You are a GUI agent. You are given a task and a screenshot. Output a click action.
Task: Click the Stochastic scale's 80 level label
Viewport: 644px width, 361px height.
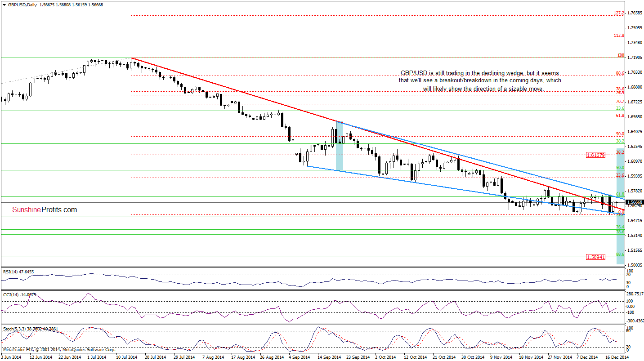click(x=630, y=332)
